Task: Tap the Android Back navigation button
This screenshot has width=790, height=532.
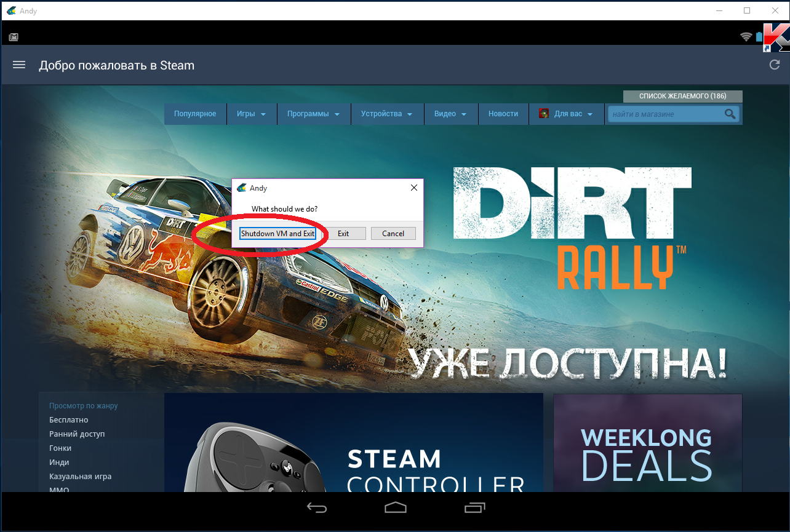Action: (x=317, y=507)
